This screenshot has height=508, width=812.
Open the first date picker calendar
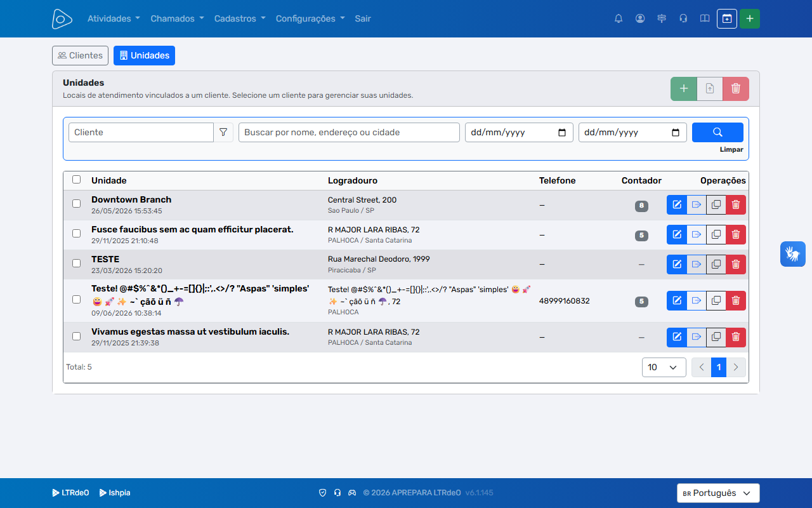click(562, 132)
